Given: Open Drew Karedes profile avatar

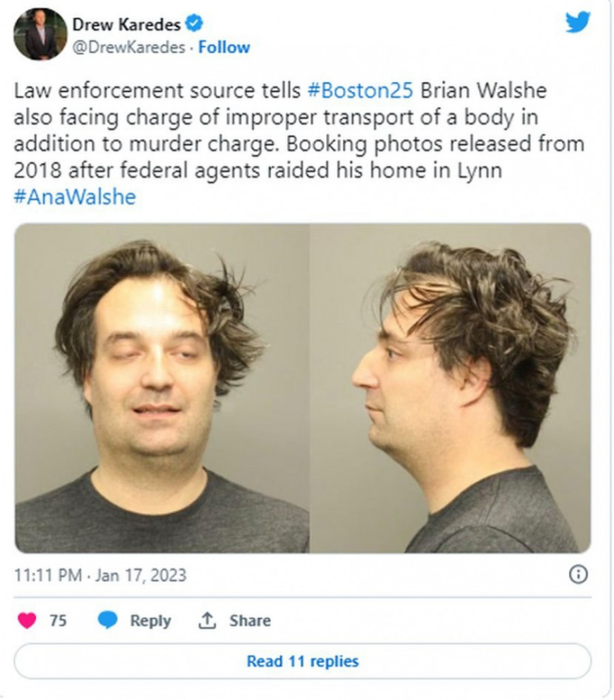Looking at the screenshot, I should [x=40, y=34].
